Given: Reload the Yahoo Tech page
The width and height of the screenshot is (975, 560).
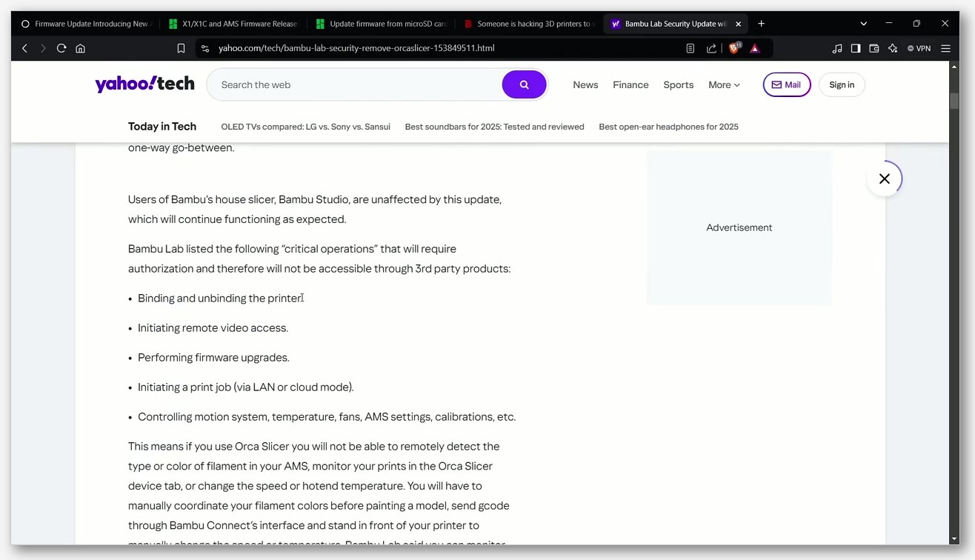Looking at the screenshot, I should point(61,48).
